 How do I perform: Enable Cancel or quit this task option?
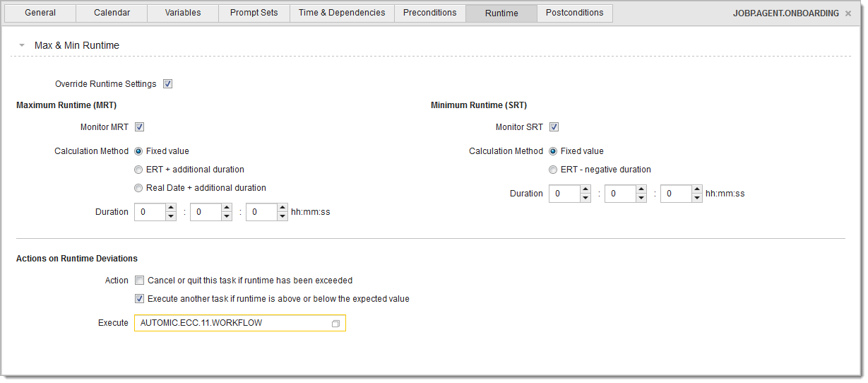click(x=139, y=281)
